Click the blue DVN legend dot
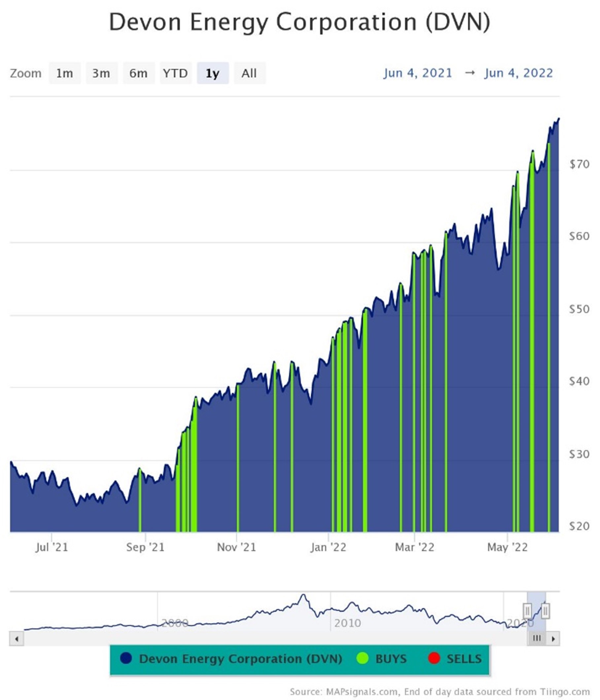This screenshot has width=600, height=700. click(x=126, y=658)
